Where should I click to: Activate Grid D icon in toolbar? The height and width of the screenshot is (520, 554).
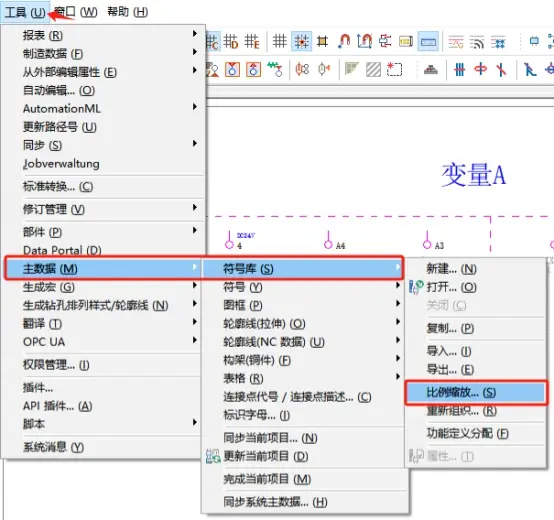231,41
